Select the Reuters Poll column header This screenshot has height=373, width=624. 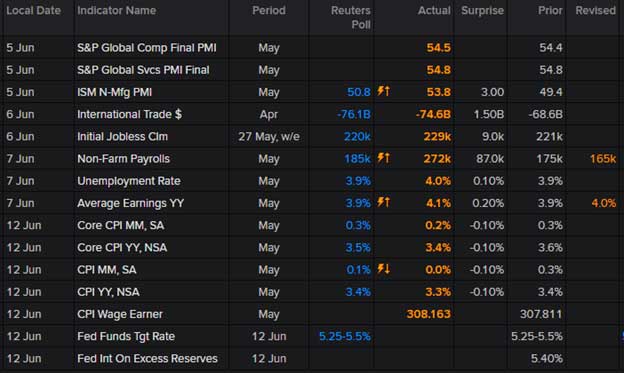(351, 18)
